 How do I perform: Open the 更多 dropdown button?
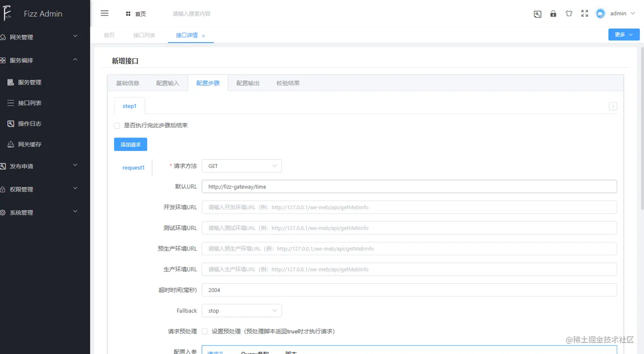click(624, 35)
